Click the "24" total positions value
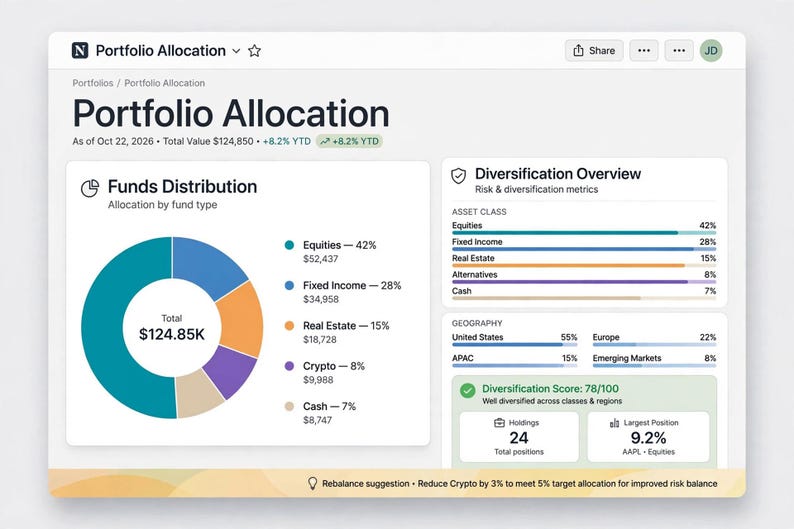This screenshot has width=794, height=529. 519,437
